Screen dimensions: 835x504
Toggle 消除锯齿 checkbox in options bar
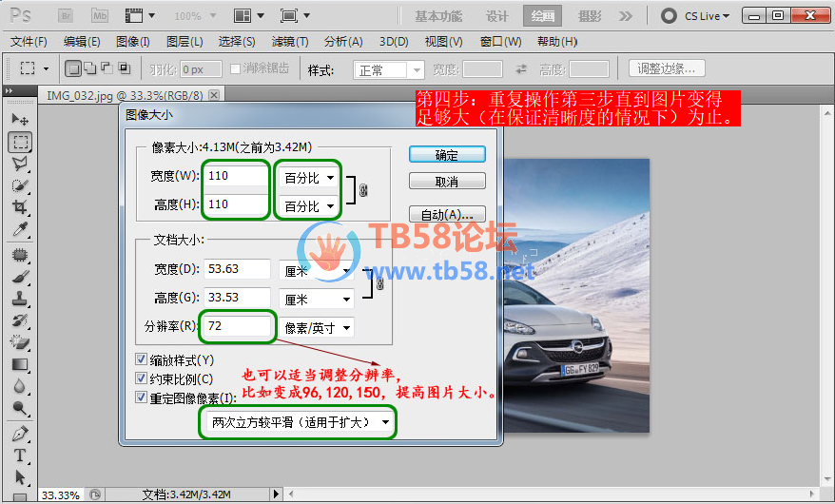coord(235,68)
